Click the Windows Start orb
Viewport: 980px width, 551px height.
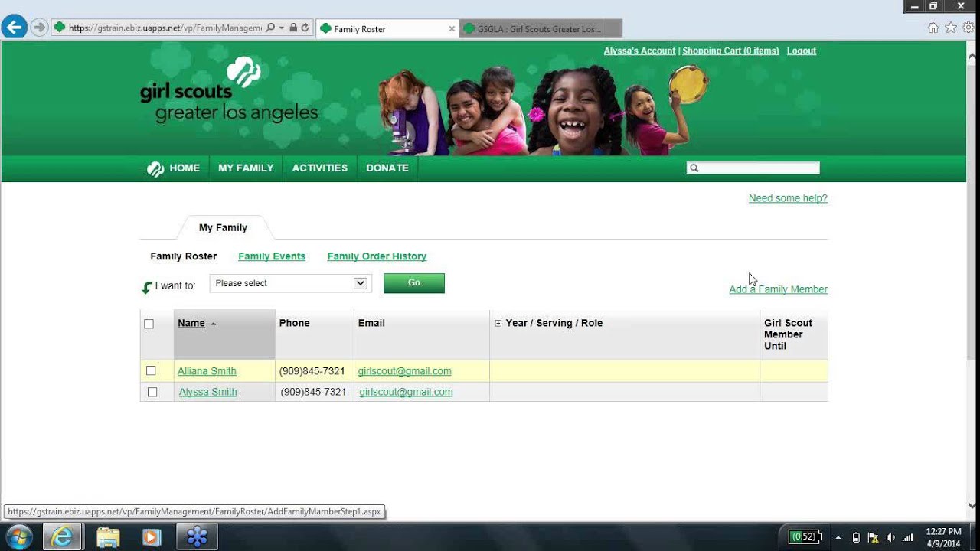(x=18, y=536)
